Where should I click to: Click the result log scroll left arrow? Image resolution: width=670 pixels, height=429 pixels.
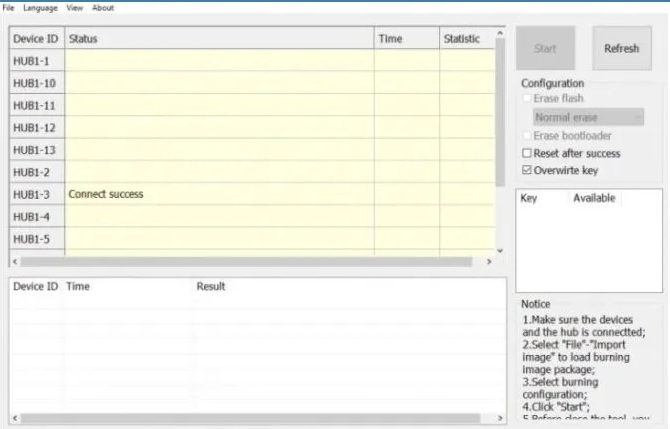coord(15,418)
